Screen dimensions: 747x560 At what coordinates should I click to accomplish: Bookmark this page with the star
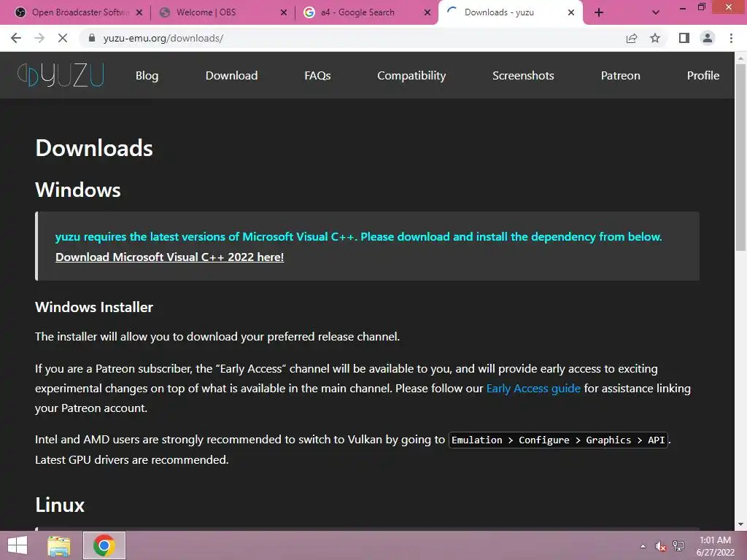(655, 38)
